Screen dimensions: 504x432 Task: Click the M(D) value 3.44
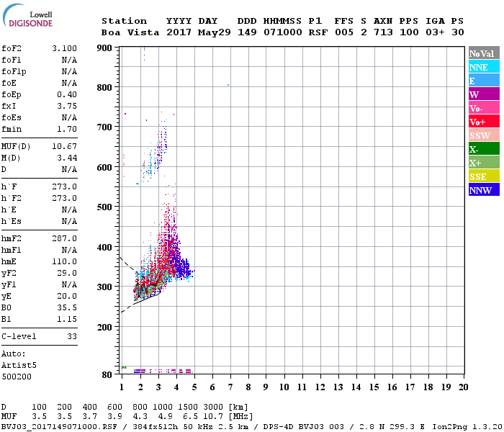(x=67, y=158)
